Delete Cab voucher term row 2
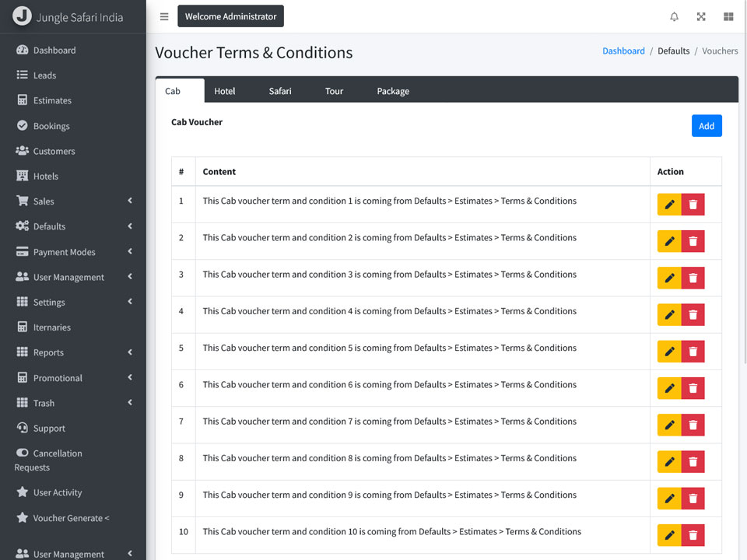The width and height of the screenshot is (747, 560). 693,241
